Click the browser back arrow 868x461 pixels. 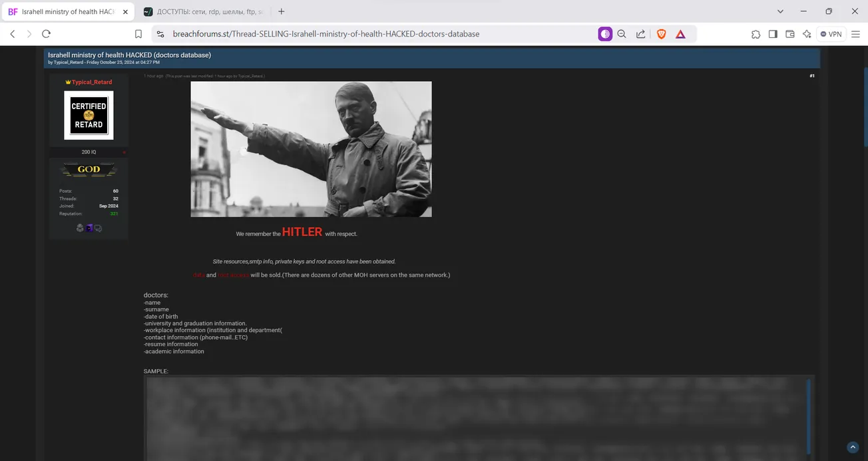(13, 34)
